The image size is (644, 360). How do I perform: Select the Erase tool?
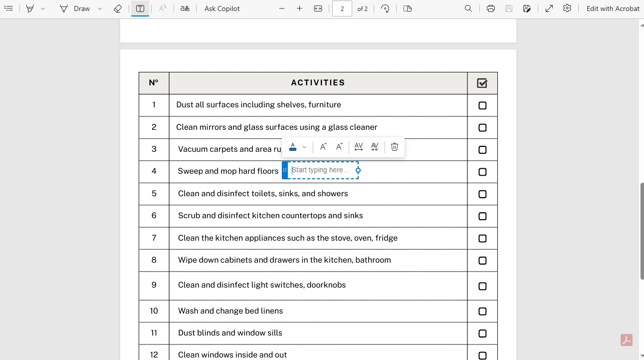pyautogui.click(x=118, y=8)
